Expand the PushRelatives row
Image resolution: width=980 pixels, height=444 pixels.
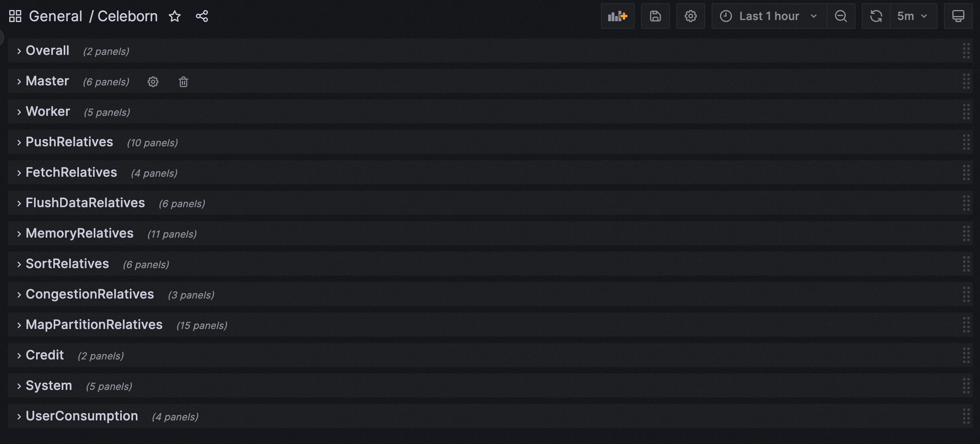69,142
